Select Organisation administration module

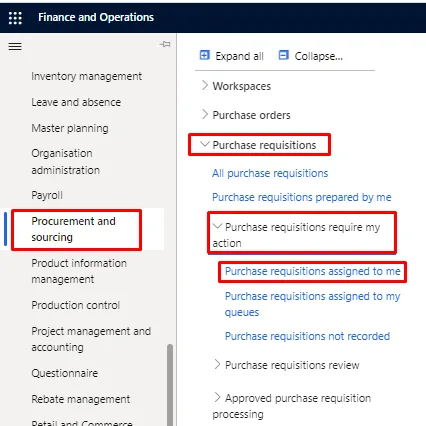tap(65, 162)
